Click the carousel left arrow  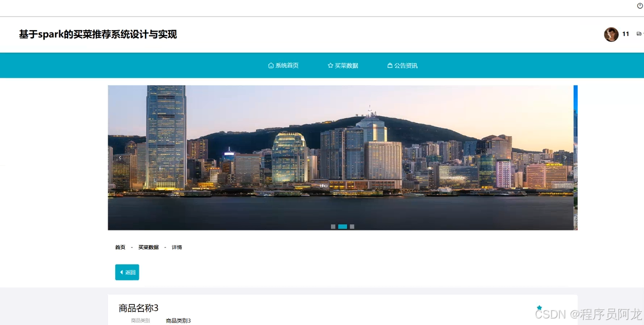tap(120, 157)
